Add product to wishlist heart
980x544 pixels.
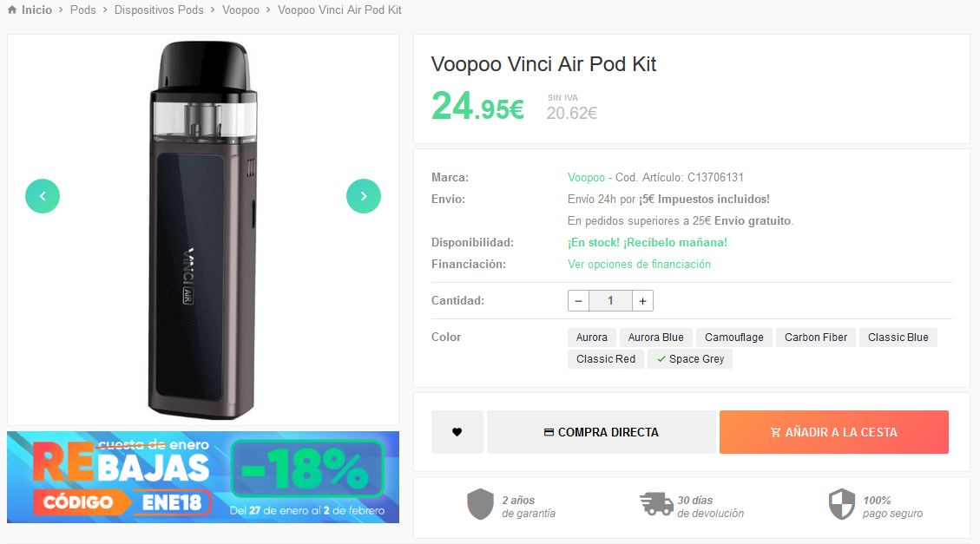[x=457, y=432]
